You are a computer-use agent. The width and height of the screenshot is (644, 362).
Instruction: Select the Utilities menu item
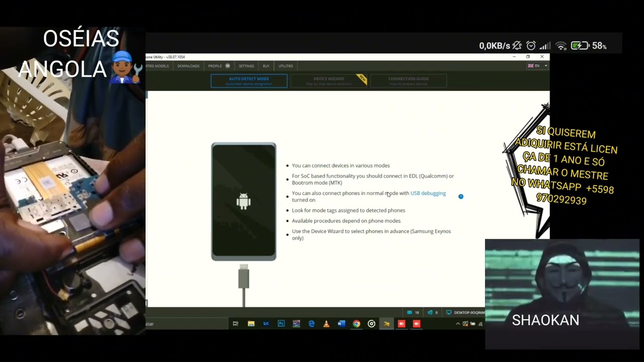coord(286,66)
